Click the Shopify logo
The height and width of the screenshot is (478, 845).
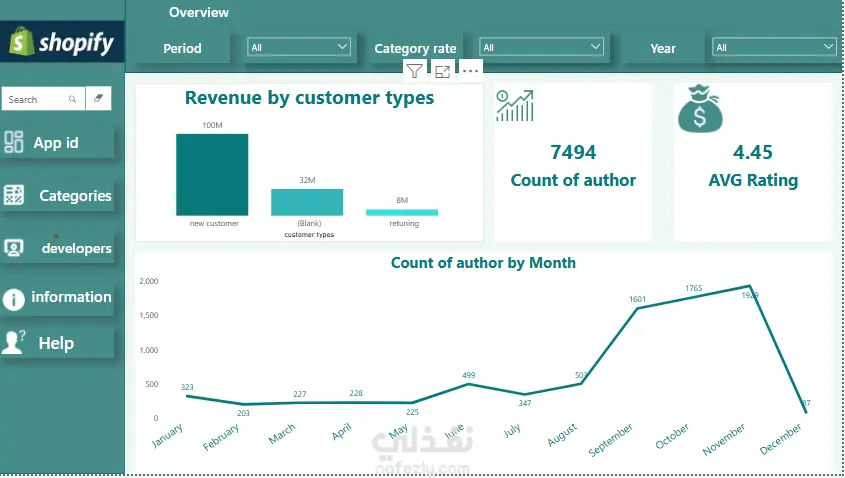tap(62, 42)
